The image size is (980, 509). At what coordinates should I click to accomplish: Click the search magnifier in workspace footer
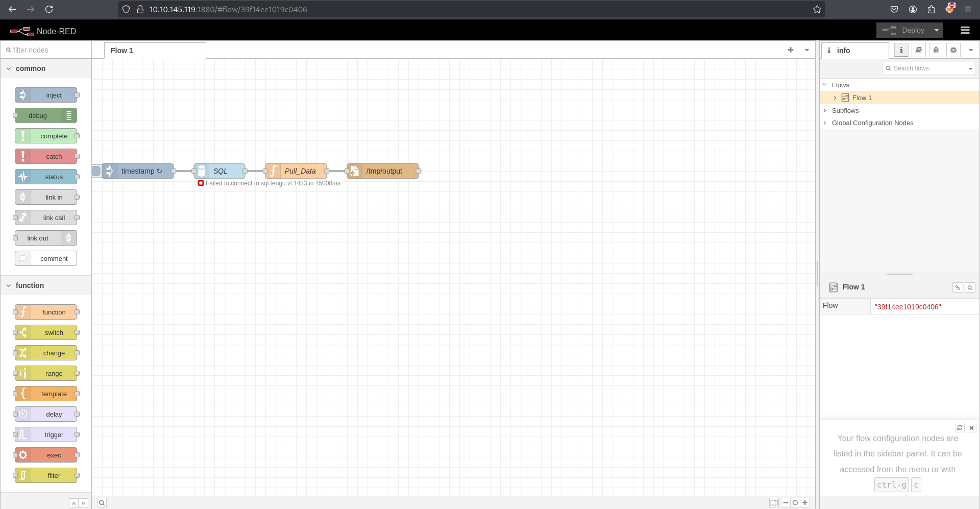(x=102, y=503)
